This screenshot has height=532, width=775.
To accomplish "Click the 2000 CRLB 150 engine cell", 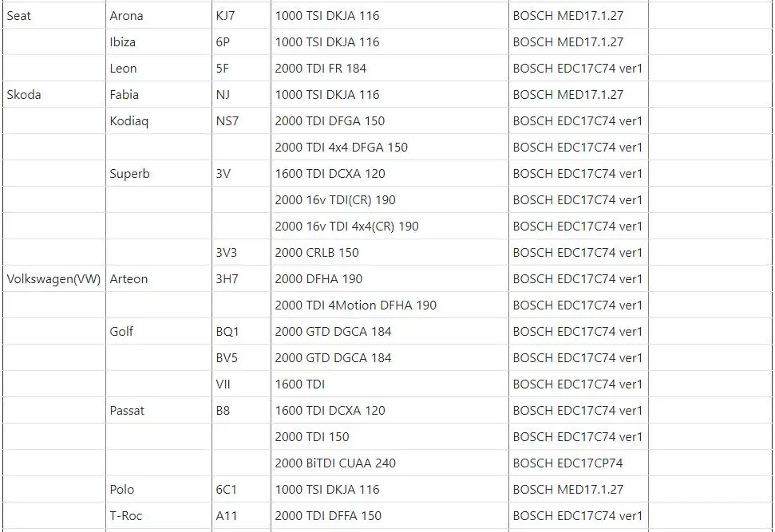I will coord(389,252).
